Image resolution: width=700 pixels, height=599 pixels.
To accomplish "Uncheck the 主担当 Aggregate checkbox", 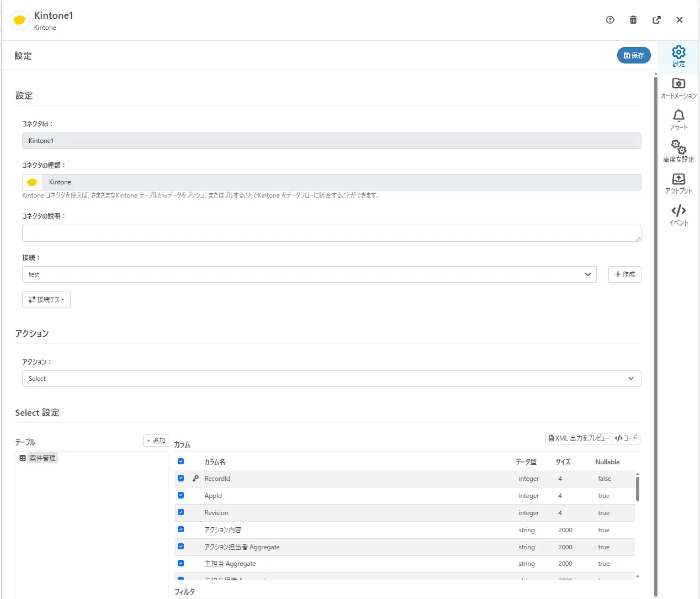I will [x=181, y=563].
